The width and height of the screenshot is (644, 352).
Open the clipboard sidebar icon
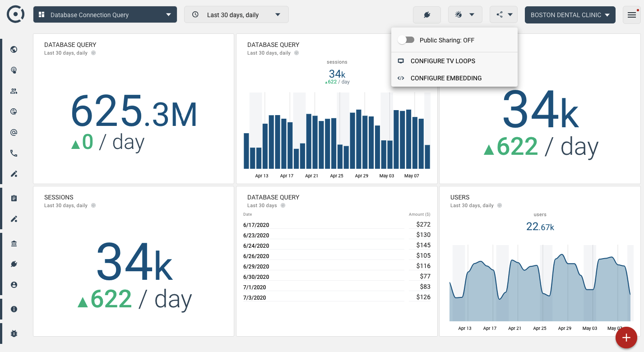(x=14, y=198)
